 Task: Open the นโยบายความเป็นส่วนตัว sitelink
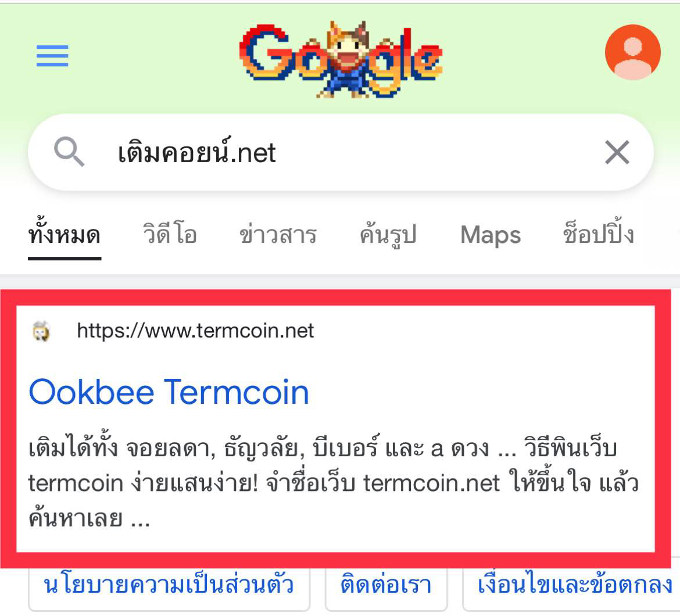pos(169,585)
